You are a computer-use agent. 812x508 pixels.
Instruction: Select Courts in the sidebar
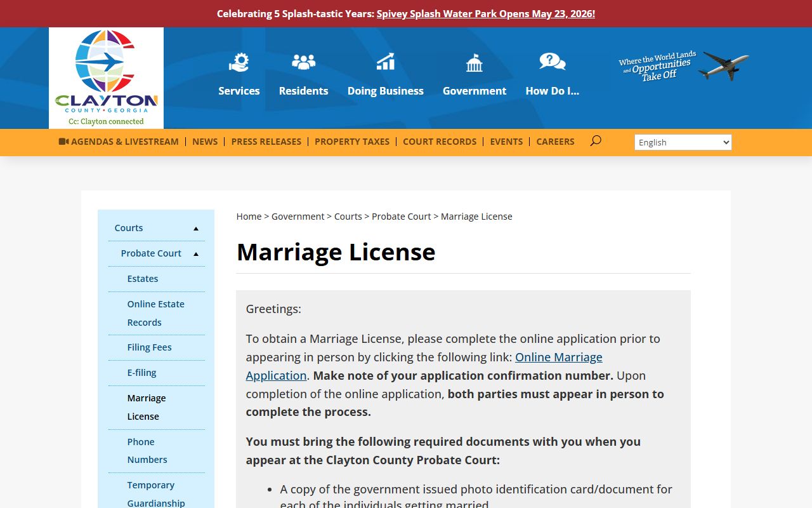(129, 228)
